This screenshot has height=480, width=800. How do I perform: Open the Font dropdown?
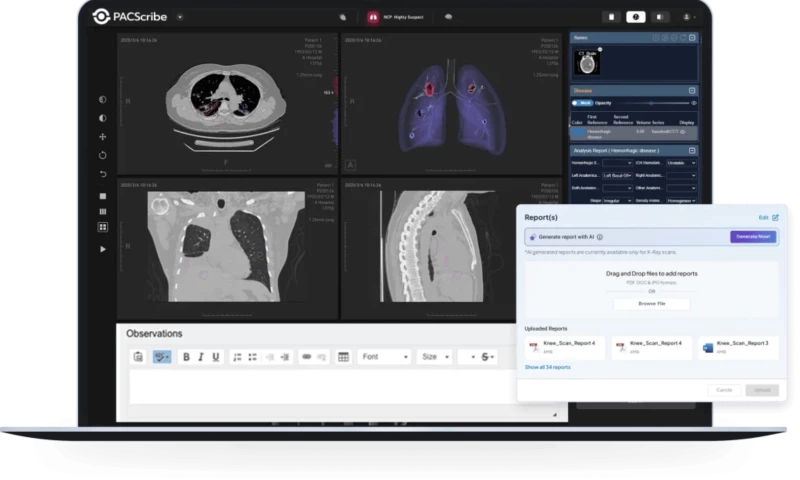(x=385, y=357)
